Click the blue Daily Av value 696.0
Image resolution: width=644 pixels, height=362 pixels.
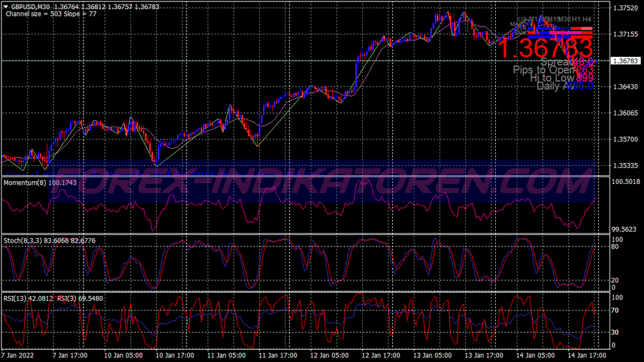[580, 86]
